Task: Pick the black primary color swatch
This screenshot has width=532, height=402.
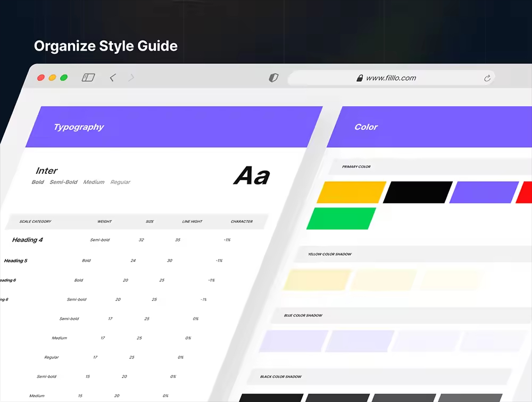Action: pyautogui.click(x=418, y=192)
